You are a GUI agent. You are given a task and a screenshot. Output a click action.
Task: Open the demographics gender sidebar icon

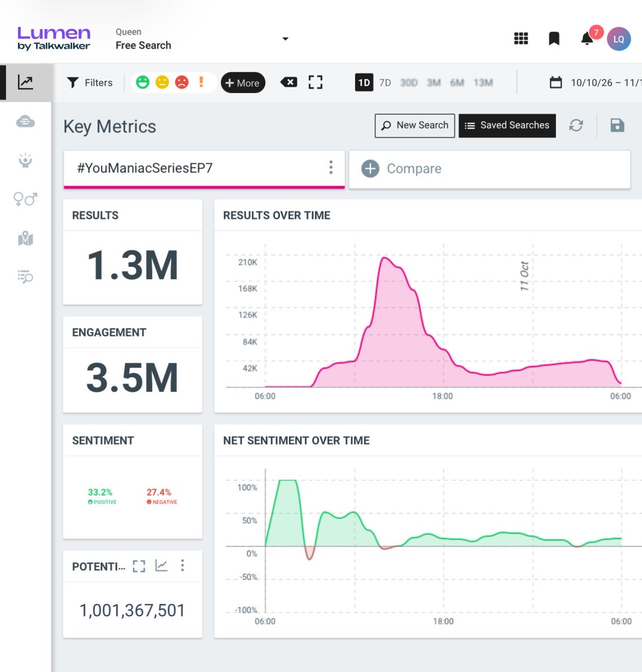[25, 199]
